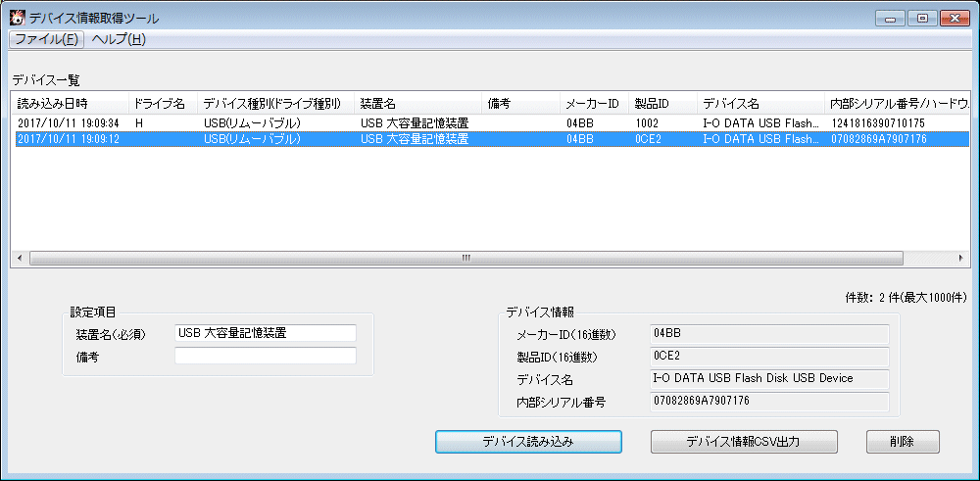Click into the 装置名(必須) input field
980x481 pixels.
click(x=266, y=333)
